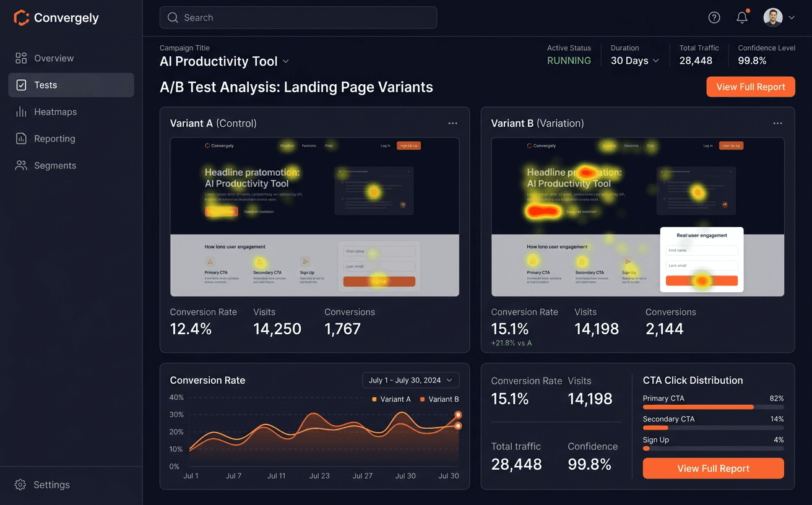Click the Segments people icon

click(x=21, y=165)
